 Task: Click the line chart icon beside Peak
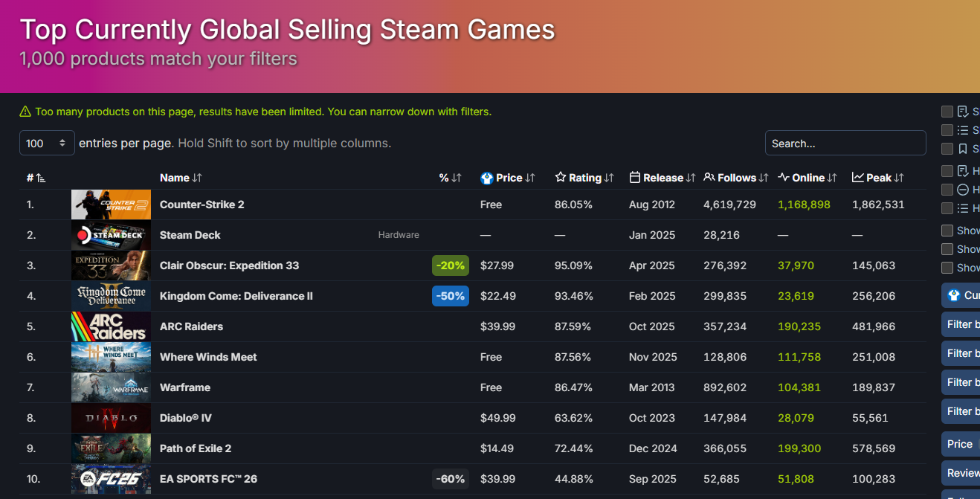(858, 178)
